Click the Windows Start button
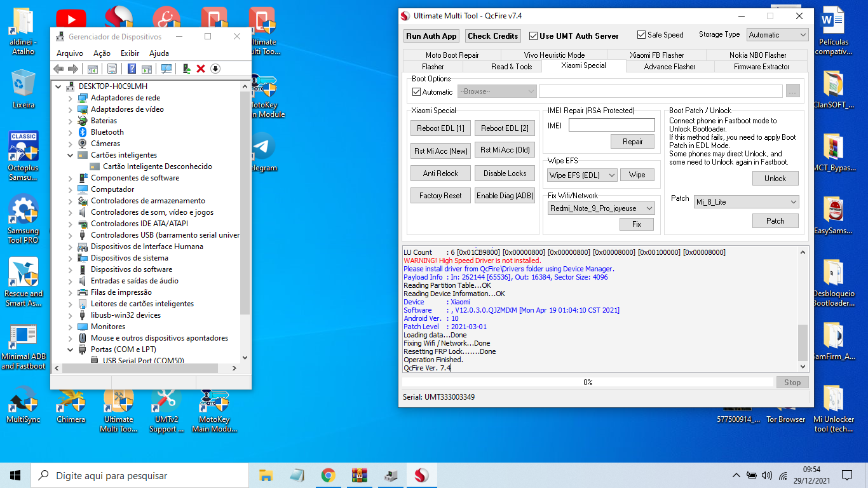 click(x=15, y=475)
